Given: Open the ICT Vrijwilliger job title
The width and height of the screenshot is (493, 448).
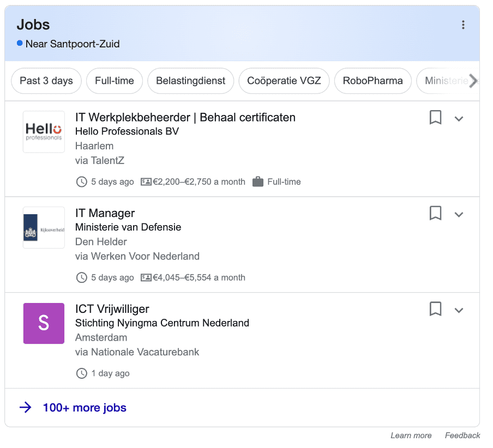Looking at the screenshot, I should point(112,309).
